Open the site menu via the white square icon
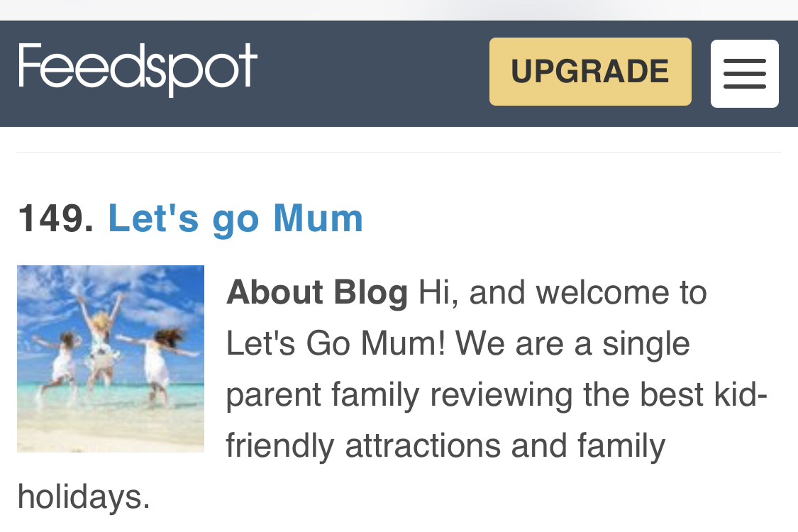 click(744, 73)
